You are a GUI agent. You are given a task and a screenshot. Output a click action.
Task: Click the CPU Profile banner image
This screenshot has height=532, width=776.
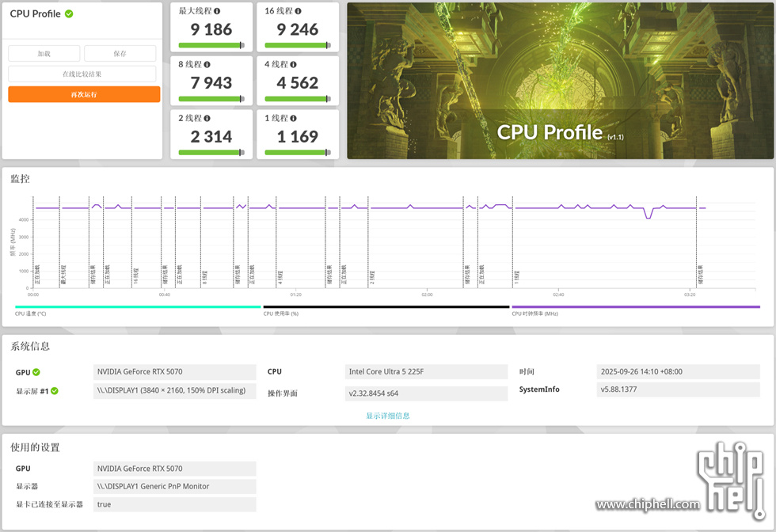click(561, 81)
